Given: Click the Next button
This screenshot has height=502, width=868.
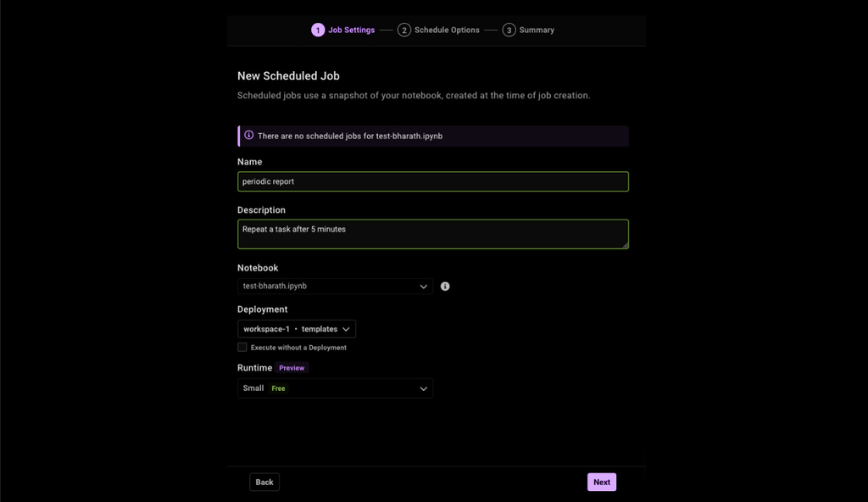Looking at the screenshot, I should (602, 482).
